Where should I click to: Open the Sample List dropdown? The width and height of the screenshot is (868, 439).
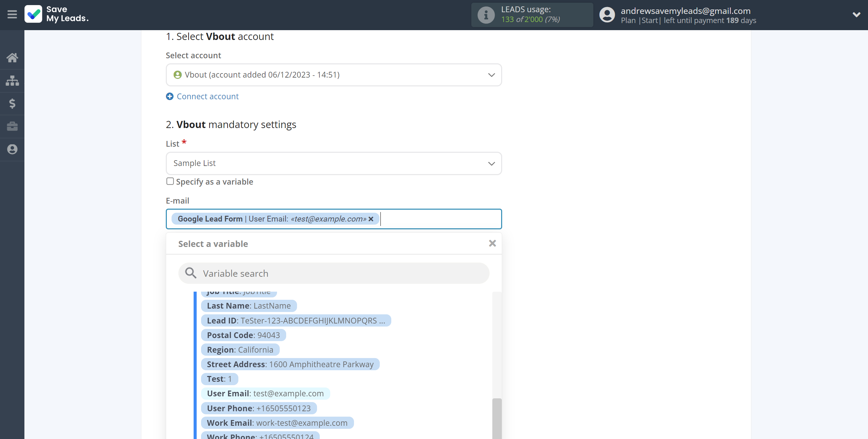tap(334, 163)
